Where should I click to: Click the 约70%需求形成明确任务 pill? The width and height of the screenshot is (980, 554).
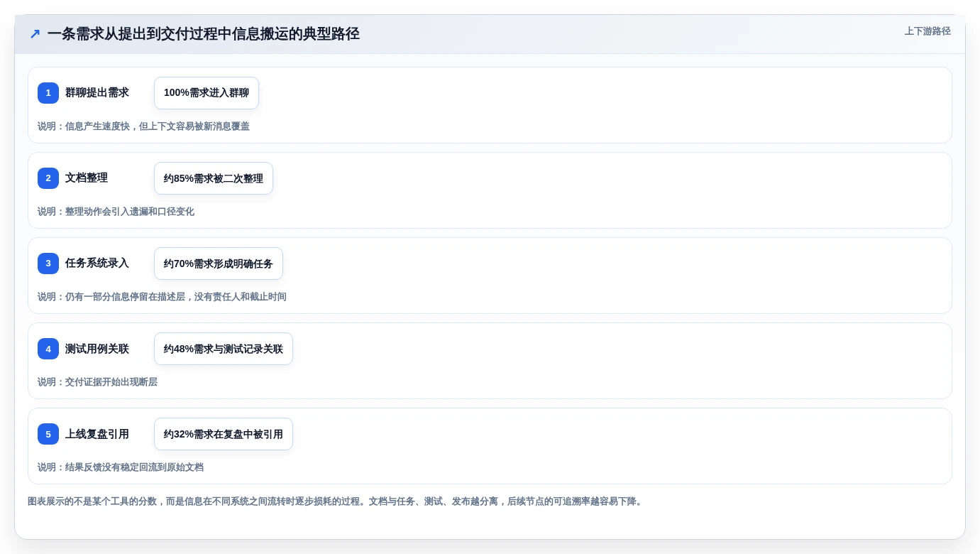click(x=219, y=264)
